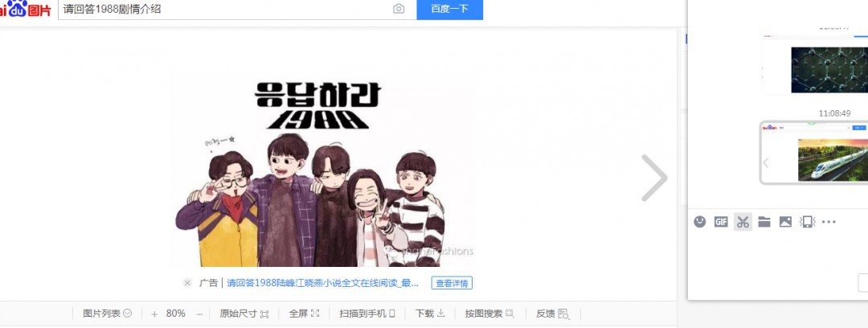868x328 pixels.
Task: Open the GIF picker in chat toolbar
Action: pyautogui.click(x=721, y=222)
